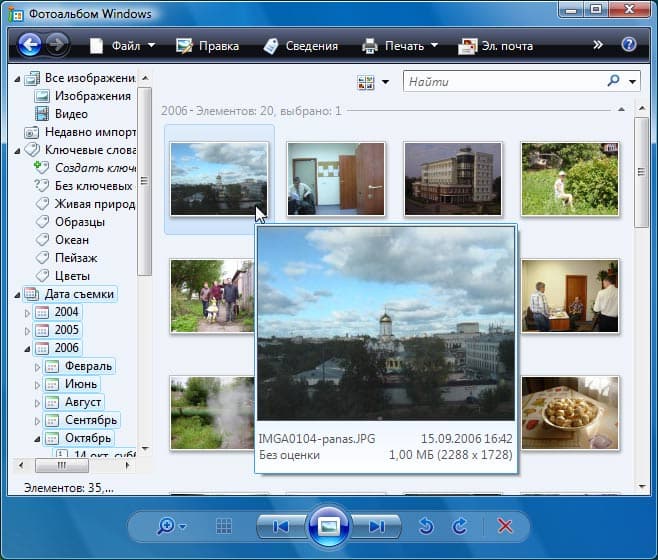Open Help with the question mark icon

click(x=629, y=44)
